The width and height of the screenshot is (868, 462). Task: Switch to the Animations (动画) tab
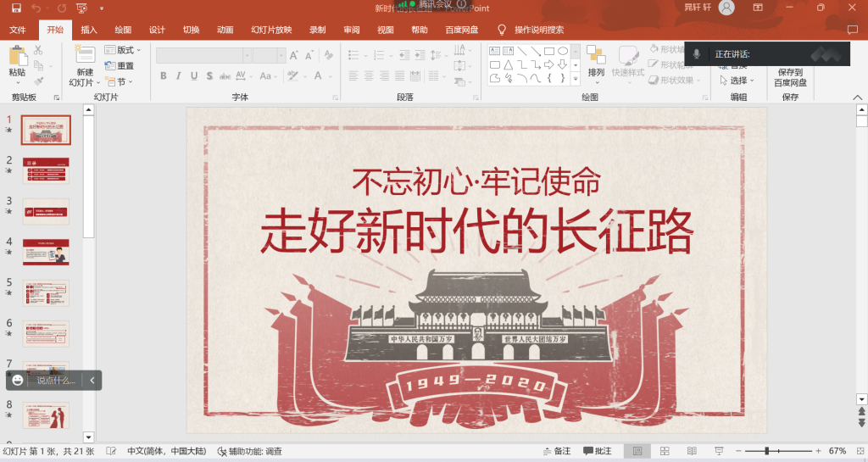225,30
